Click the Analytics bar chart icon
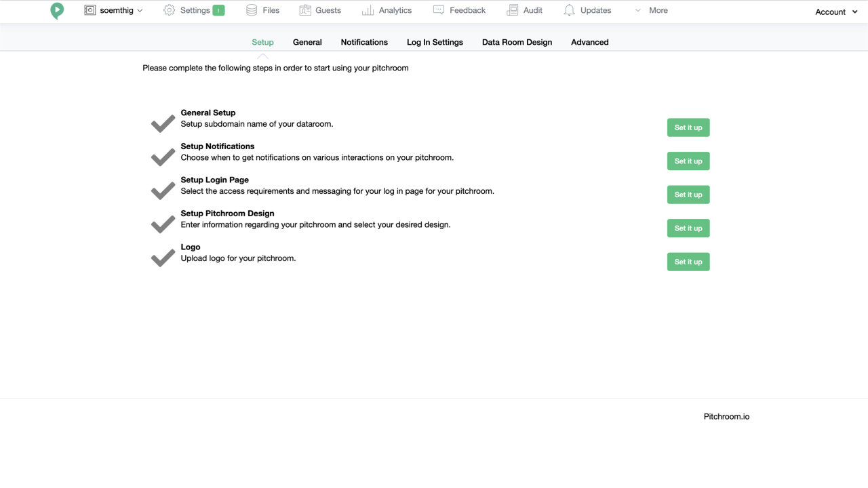Viewport: 868px width, 488px height. (x=368, y=10)
